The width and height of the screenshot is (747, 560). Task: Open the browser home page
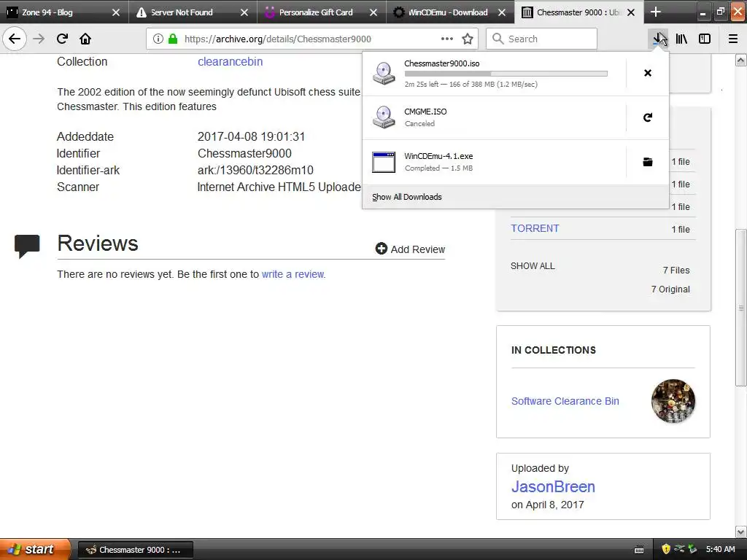point(85,39)
